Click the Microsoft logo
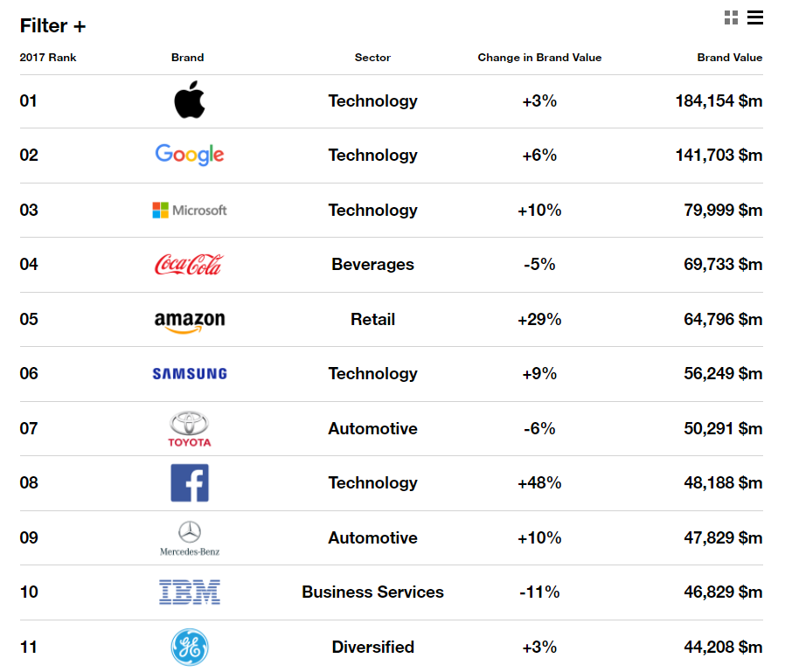The height and width of the screenshot is (672, 785). pos(190,210)
